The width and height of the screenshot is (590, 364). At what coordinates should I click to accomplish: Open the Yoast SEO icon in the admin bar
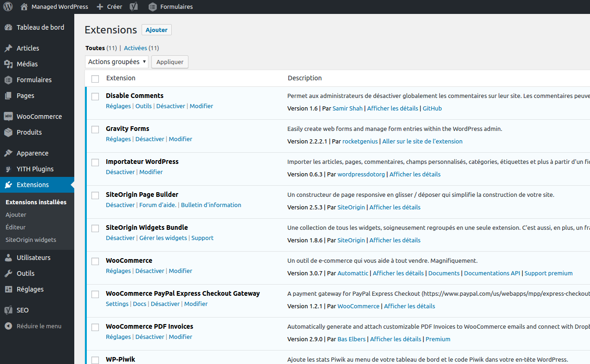click(134, 7)
